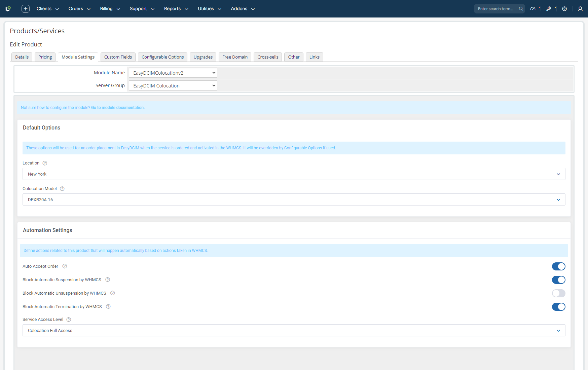This screenshot has height=370, width=588.
Task: Click help icon beside Block Automatic Unsuspension
Action: pos(113,293)
